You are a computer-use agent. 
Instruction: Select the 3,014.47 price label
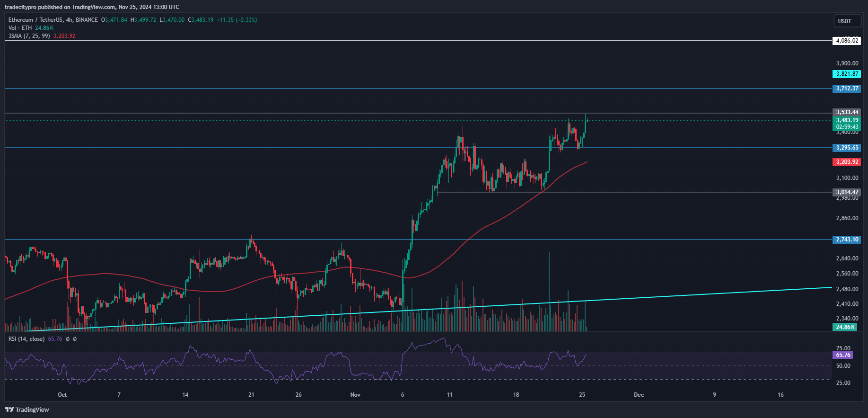click(847, 192)
